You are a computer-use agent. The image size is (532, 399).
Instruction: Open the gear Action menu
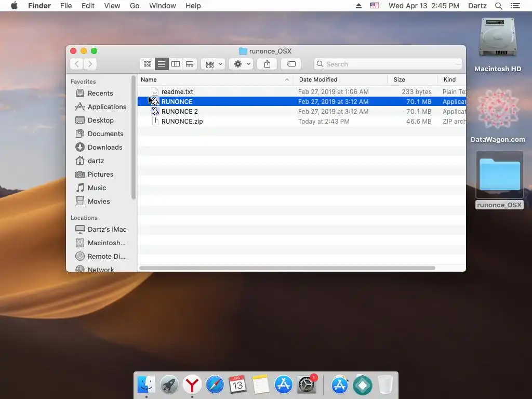[x=241, y=64]
